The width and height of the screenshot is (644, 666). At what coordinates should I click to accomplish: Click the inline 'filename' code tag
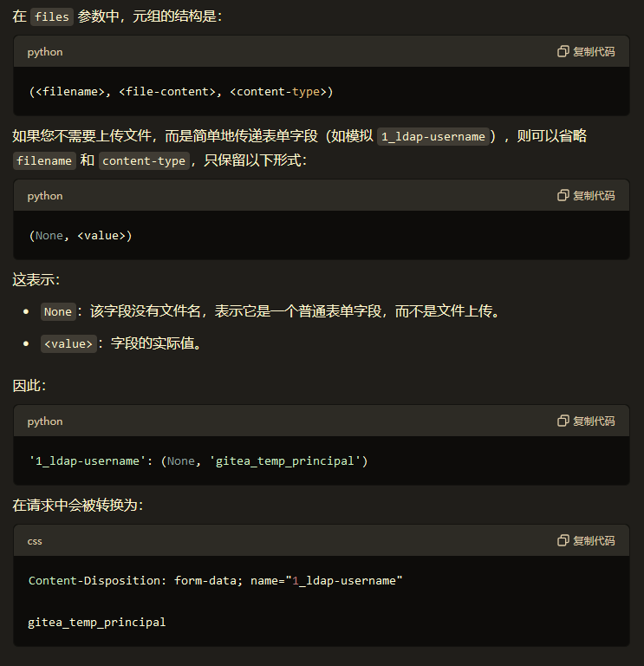[x=44, y=161]
